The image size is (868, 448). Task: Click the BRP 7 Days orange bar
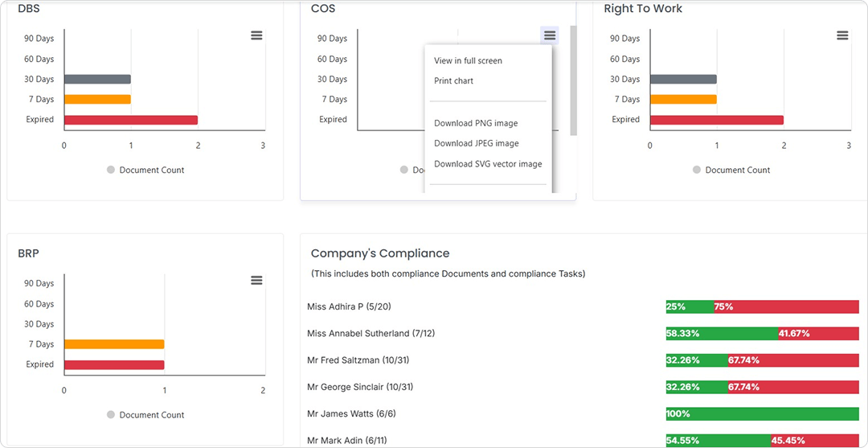coord(114,344)
